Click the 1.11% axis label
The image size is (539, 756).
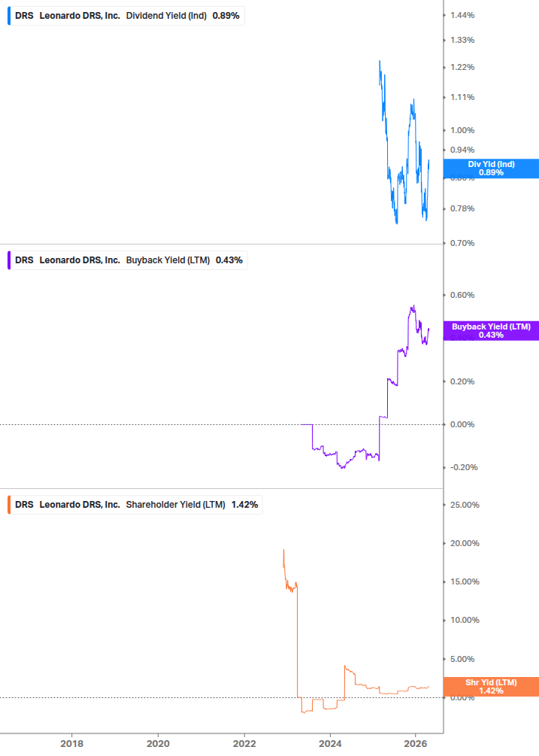(462, 97)
